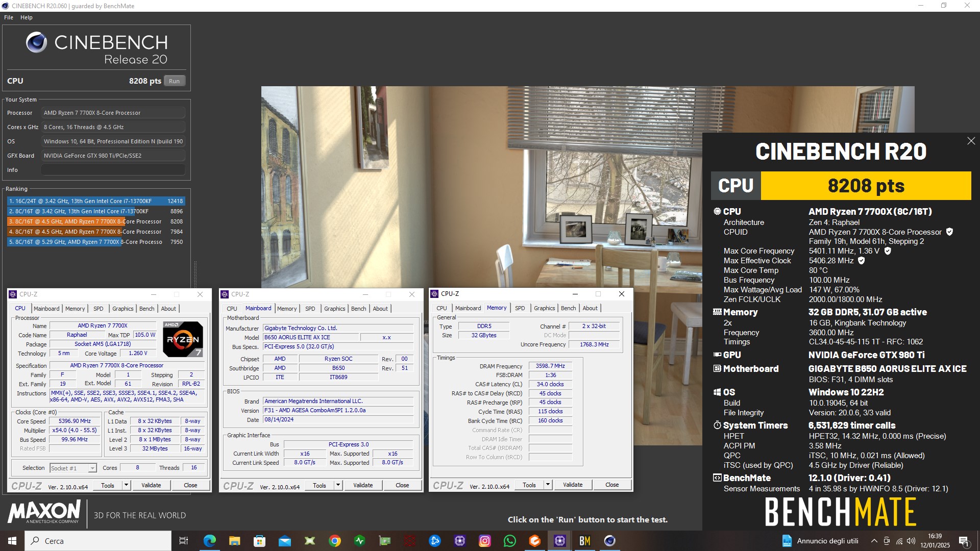Switch to CPU-Z taskbar icon

[560, 541]
